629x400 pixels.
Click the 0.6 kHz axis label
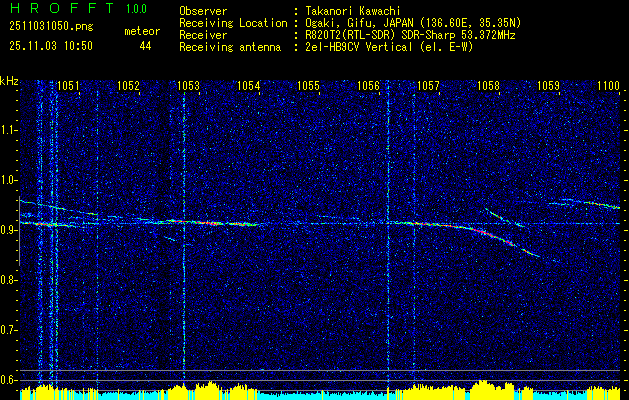tap(9, 380)
